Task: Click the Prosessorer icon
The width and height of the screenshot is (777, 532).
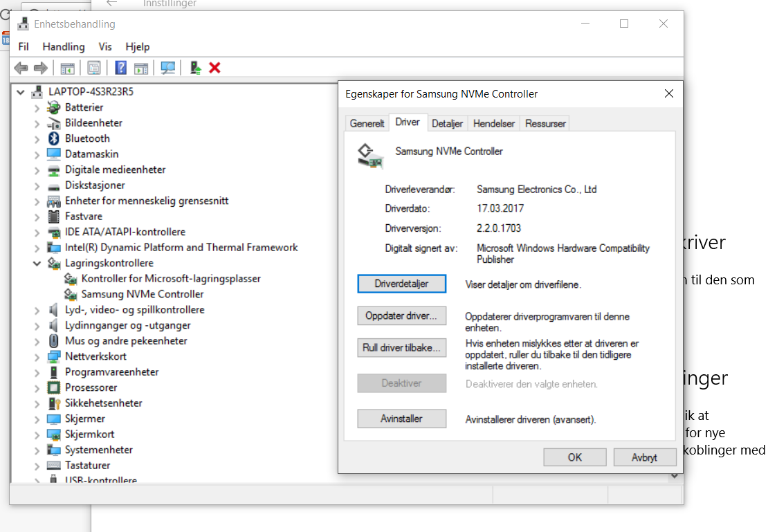Action: click(53, 387)
